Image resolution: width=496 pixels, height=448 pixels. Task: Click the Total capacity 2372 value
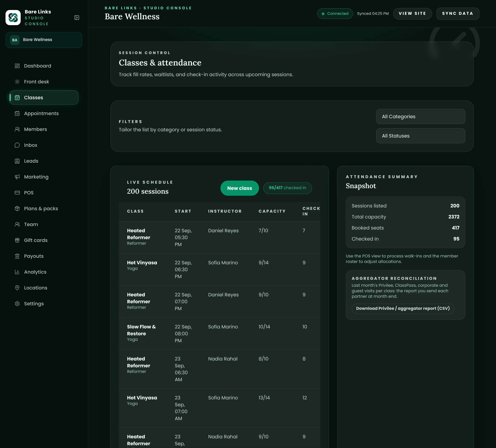coord(454,217)
